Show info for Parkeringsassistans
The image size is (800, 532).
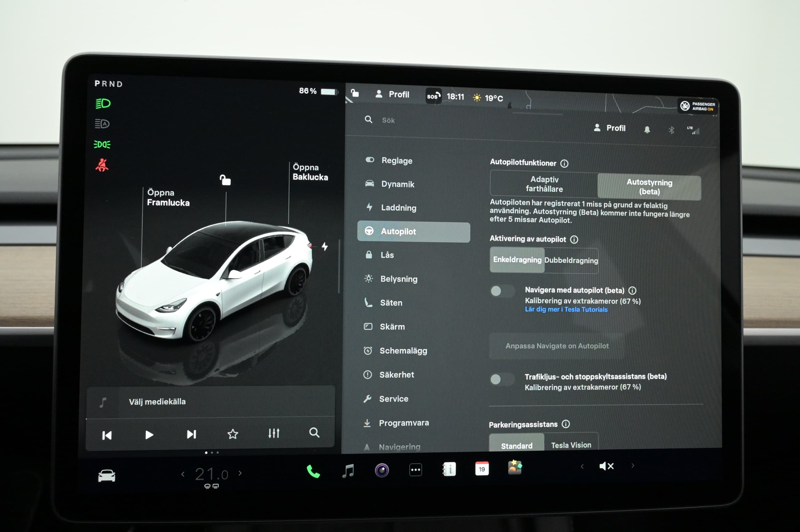click(565, 424)
